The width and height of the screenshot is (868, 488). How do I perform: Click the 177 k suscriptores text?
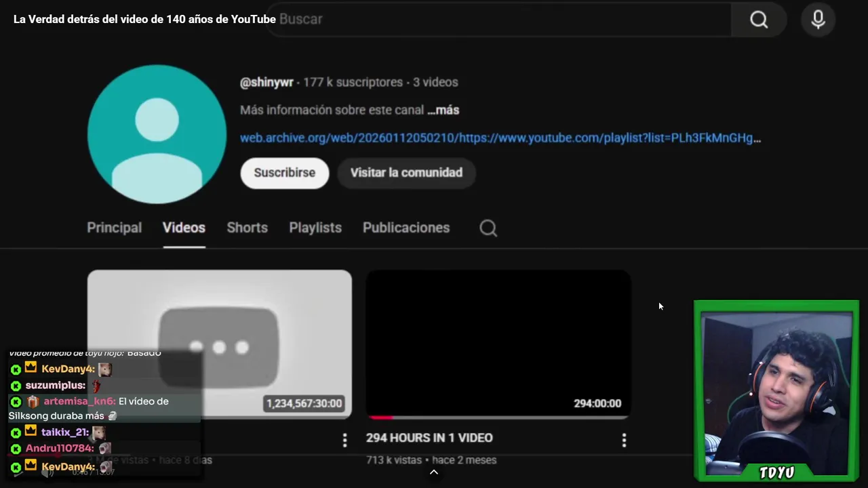(353, 82)
